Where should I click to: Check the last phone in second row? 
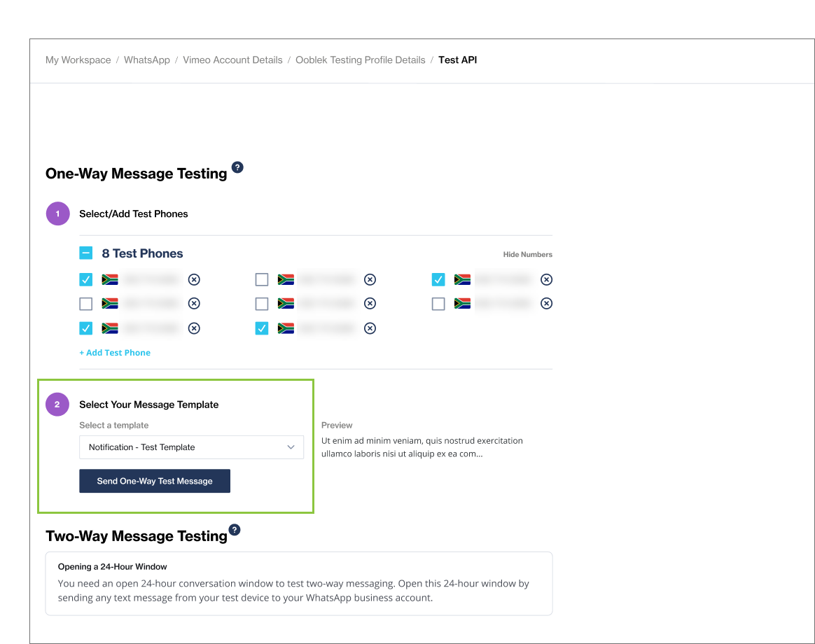click(x=438, y=304)
